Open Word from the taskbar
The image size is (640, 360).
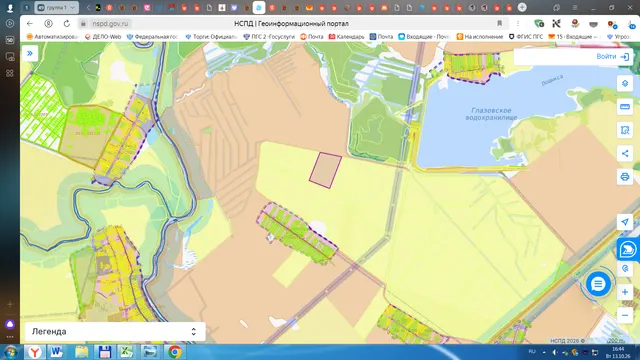[57, 352]
